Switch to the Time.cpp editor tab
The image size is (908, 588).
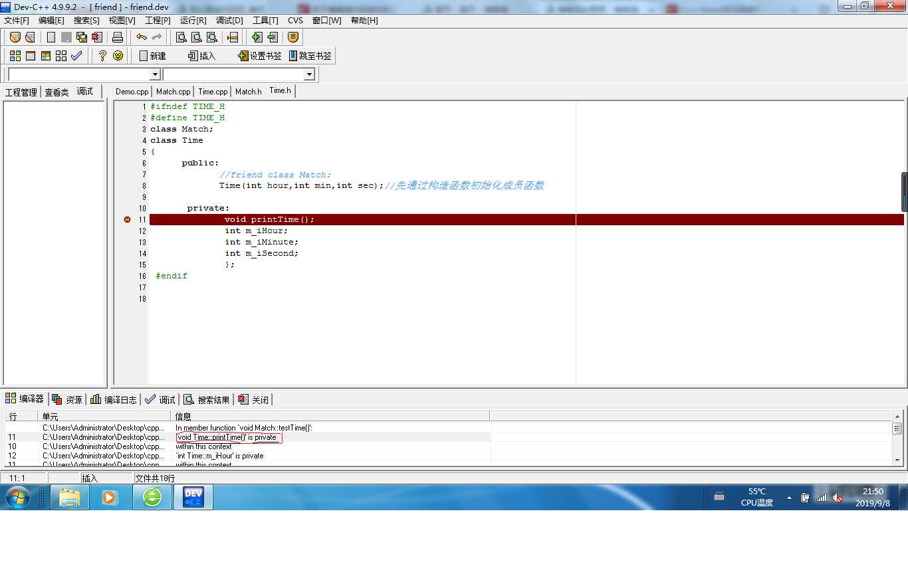213,92
